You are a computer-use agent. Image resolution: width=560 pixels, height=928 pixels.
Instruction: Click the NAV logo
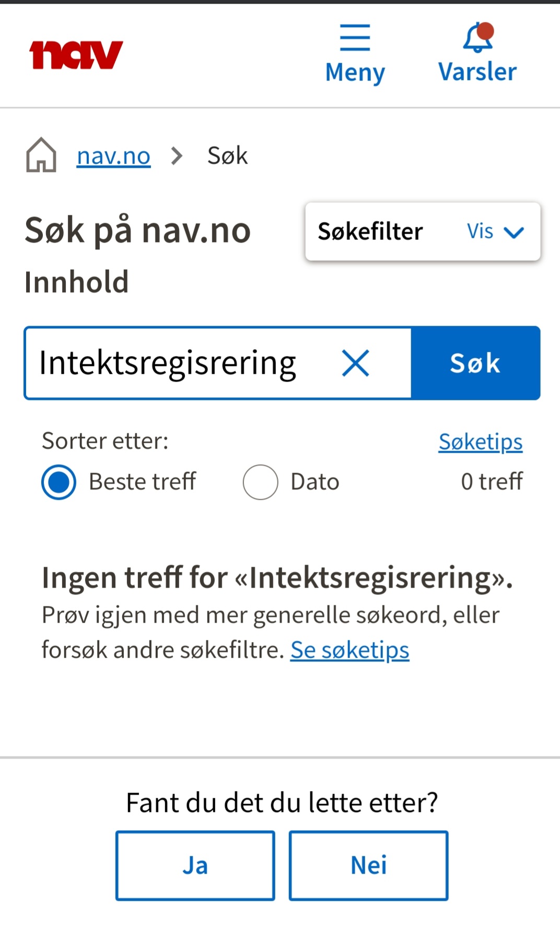76,55
